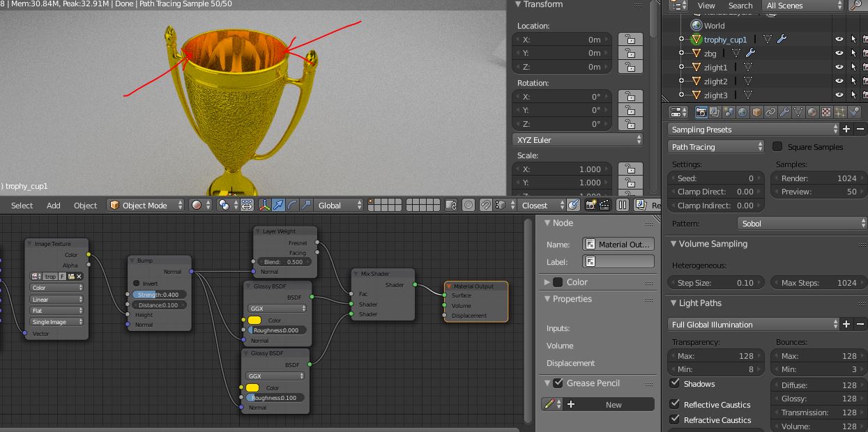Click the upper Glossy BSDF yellow color swatch
868x432 pixels.
(254, 321)
